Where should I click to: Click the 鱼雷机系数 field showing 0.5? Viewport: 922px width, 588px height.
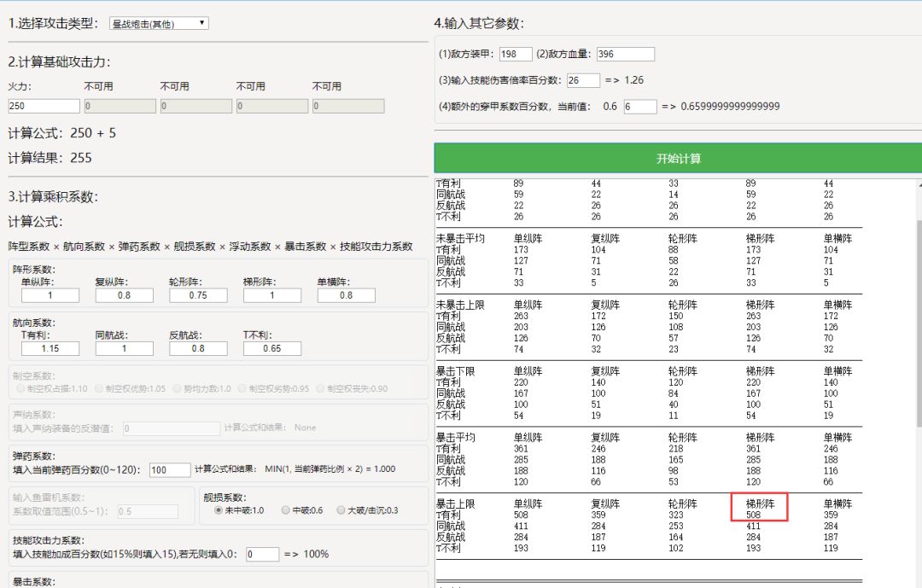(148, 511)
